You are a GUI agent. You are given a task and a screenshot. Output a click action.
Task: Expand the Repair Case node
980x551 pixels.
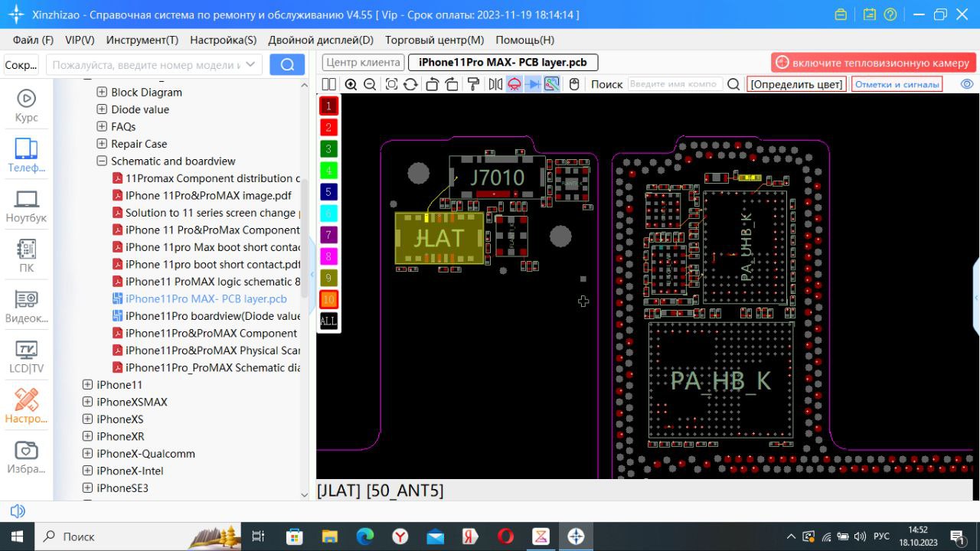coord(102,143)
